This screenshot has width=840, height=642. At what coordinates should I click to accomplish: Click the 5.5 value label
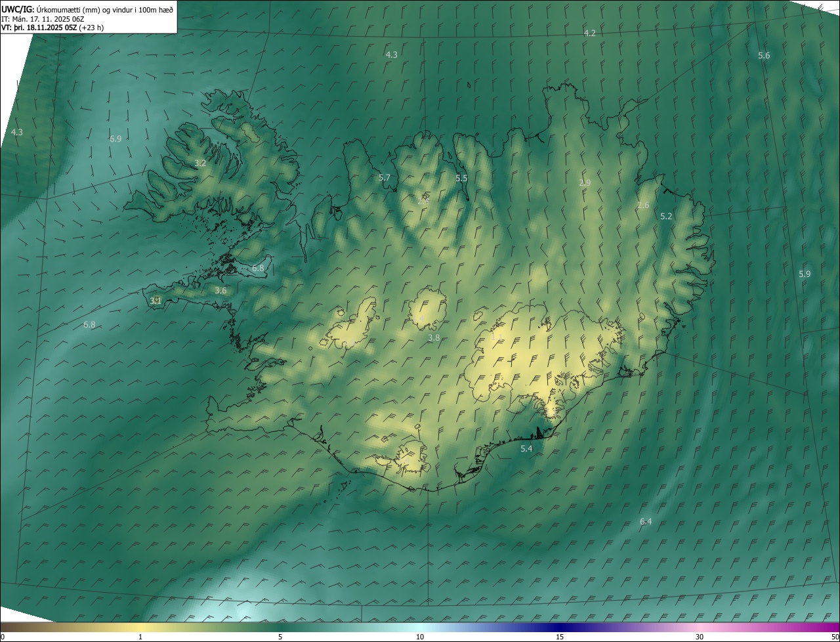[x=462, y=178]
